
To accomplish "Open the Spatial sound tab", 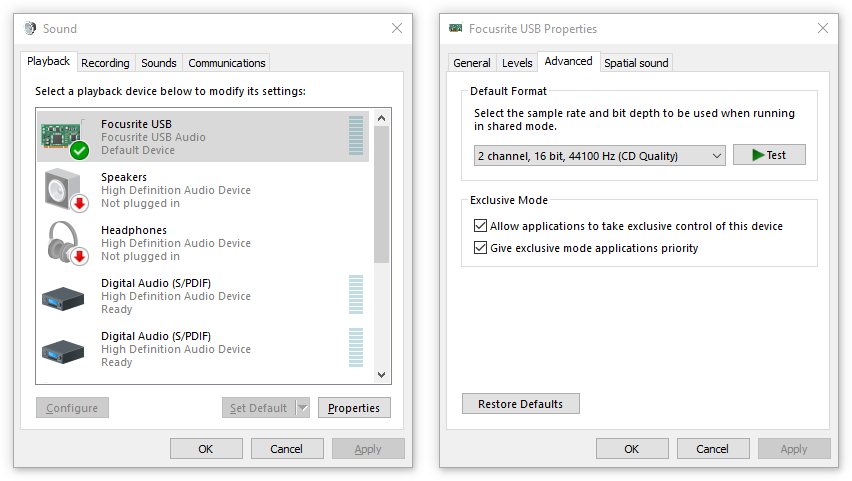I will (x=636, y=63).
